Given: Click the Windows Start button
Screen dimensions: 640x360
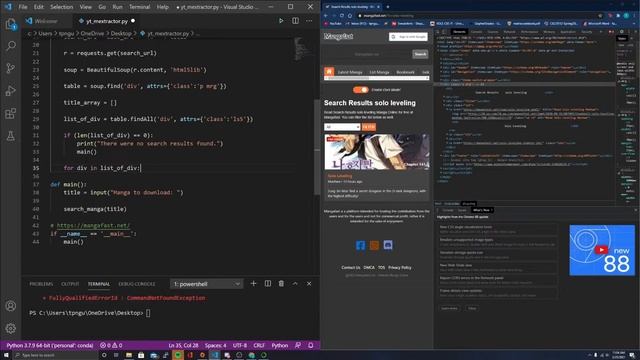Looking at the screenshot, I should (6, 355).
